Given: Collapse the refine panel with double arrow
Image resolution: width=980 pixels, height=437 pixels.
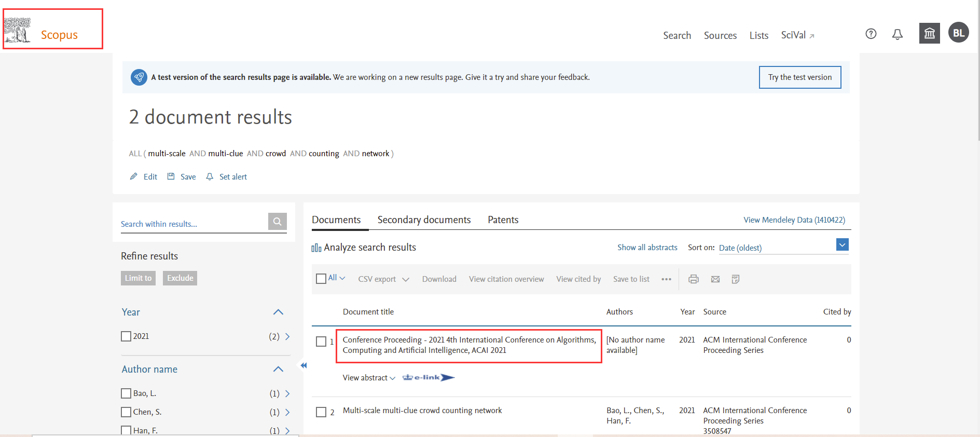Looking at the screenshot, I should (x=303, y=365).
